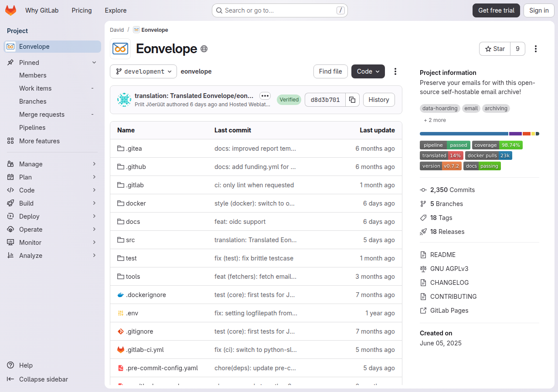Viewport: 558px width, 392px height.
Task: Click the GitLab fox logo
Action: click(11, 10)
